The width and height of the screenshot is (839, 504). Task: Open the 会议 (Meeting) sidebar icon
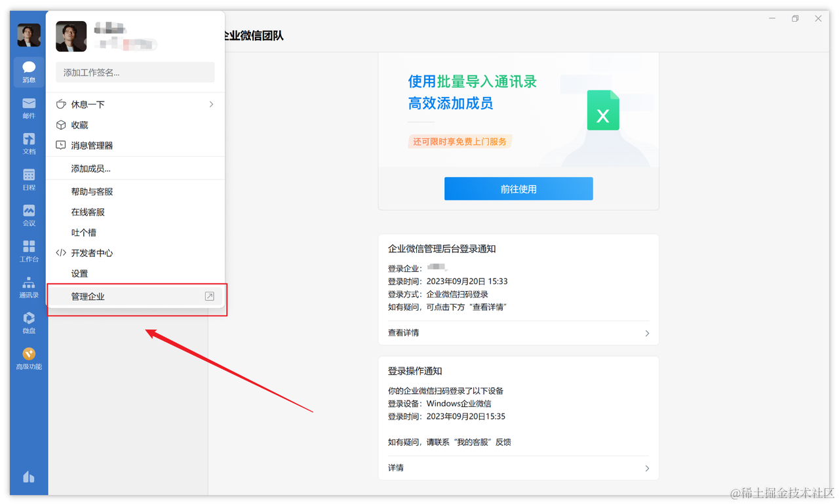29,215
